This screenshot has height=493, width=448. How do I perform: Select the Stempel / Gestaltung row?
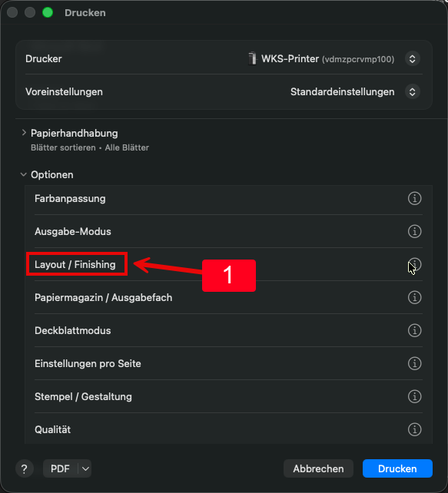coord(228,396)
